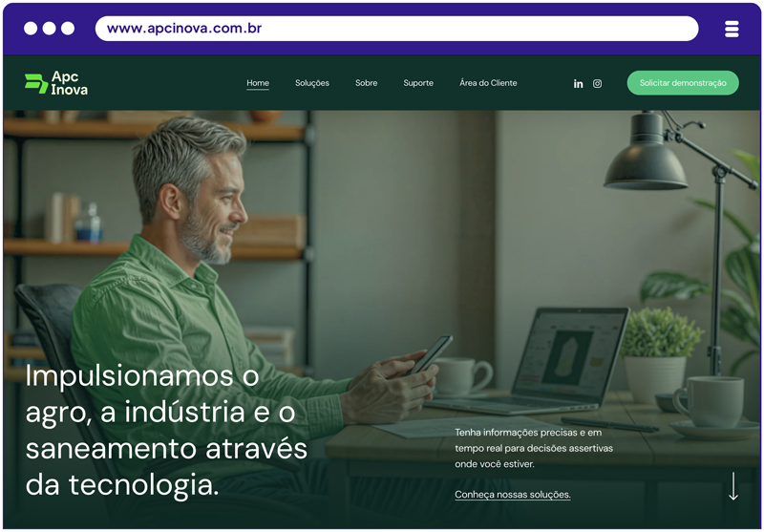Follow the Conheça nossas soluções link

[513, 495]
